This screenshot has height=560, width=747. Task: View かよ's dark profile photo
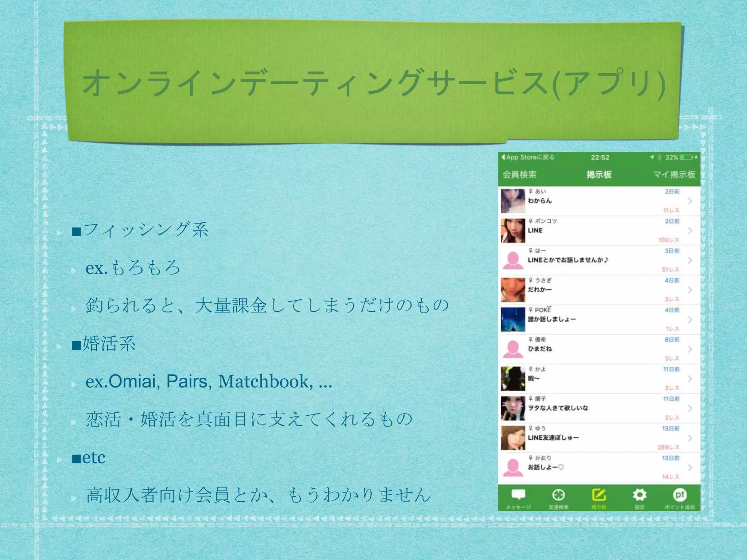pyautogui.click(x=513, y=379)
